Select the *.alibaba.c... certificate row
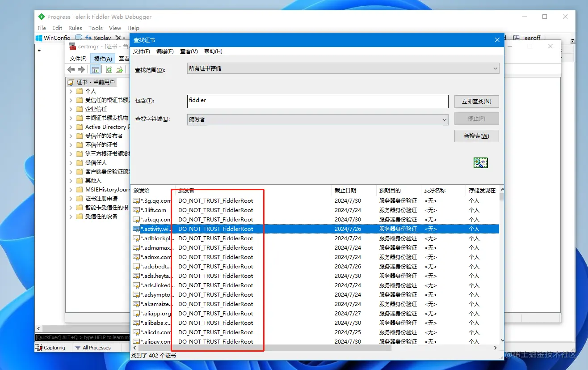The height and width of the screenshot is (370, 588). tap(315, 323)
